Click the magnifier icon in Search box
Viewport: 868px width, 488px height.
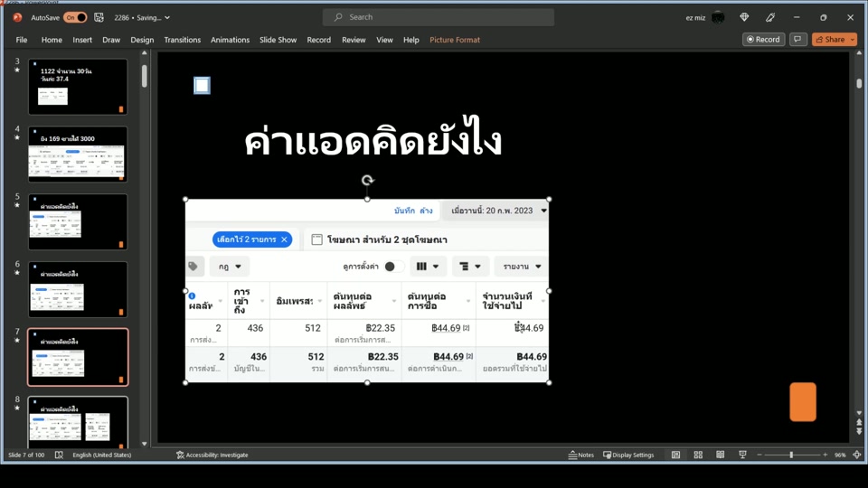point(338,17)
